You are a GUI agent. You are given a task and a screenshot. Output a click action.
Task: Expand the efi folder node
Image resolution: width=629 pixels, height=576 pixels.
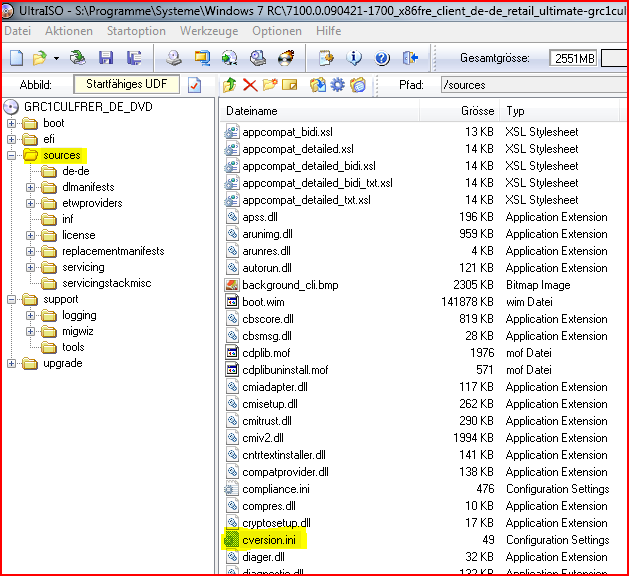[x=11, y=139]
